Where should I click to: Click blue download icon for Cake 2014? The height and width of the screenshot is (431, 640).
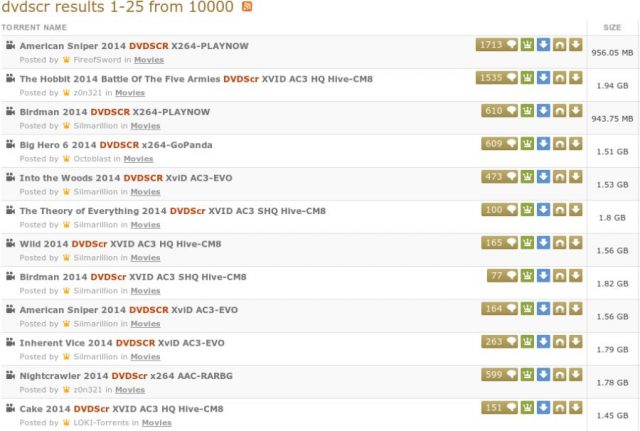tap(543, 408)
